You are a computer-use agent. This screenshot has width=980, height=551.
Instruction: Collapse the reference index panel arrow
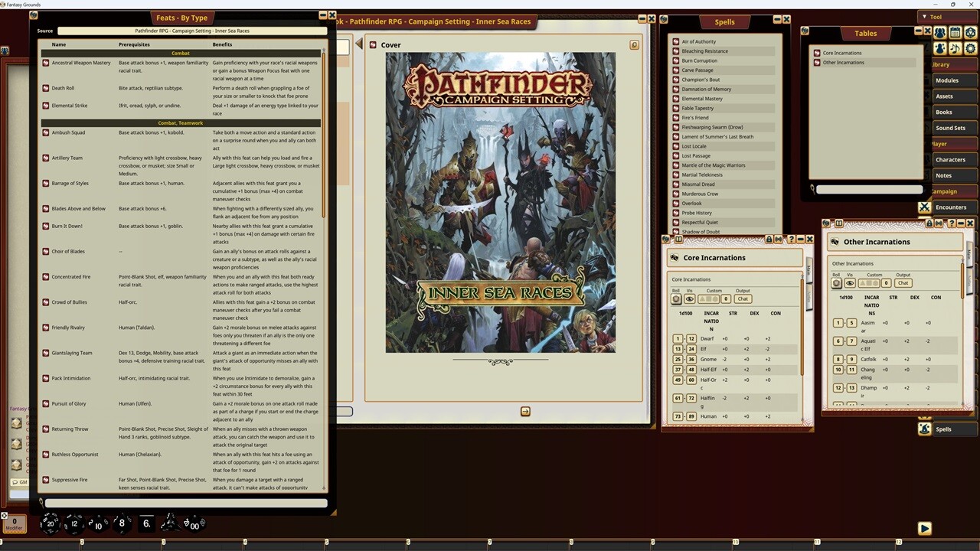tap(358, 44)
